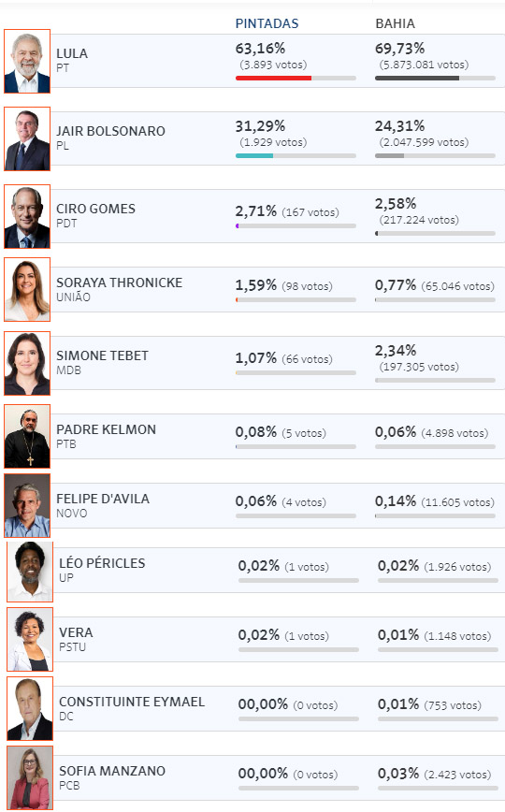
Task: Switch to the PINTADAS column header
Action: tap(267, 23)
